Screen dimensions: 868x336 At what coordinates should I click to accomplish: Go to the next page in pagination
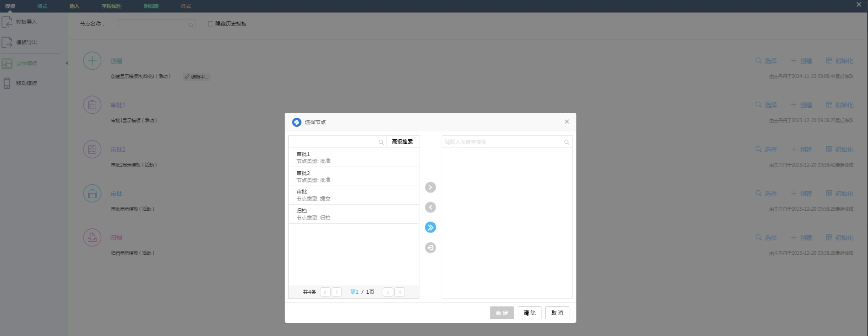coord(388,292)
